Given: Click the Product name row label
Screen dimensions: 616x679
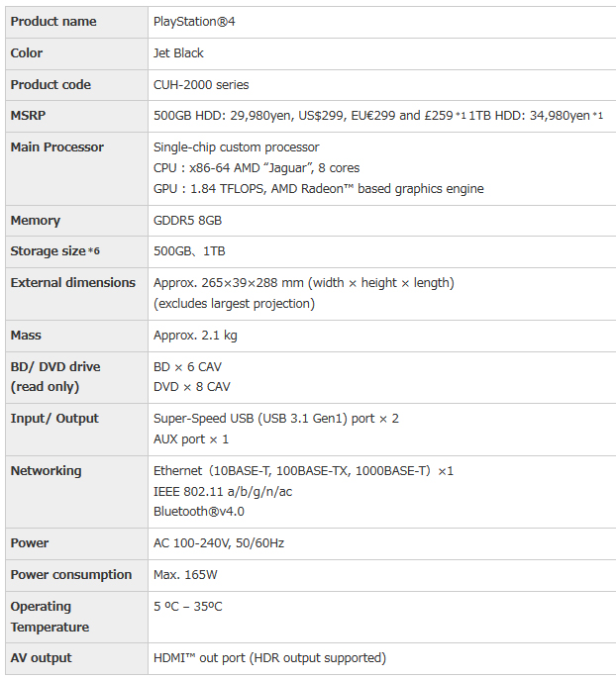Looking at the screenshot, I should pos(53,22).
